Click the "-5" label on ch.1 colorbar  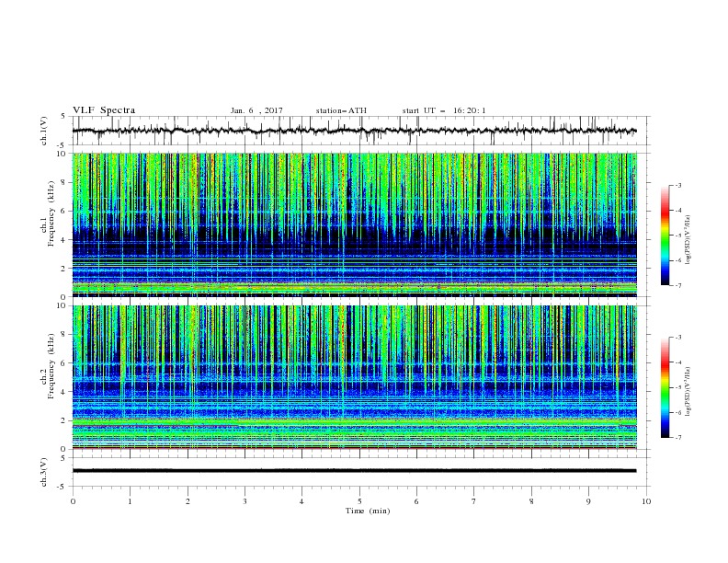pos(678,236)
